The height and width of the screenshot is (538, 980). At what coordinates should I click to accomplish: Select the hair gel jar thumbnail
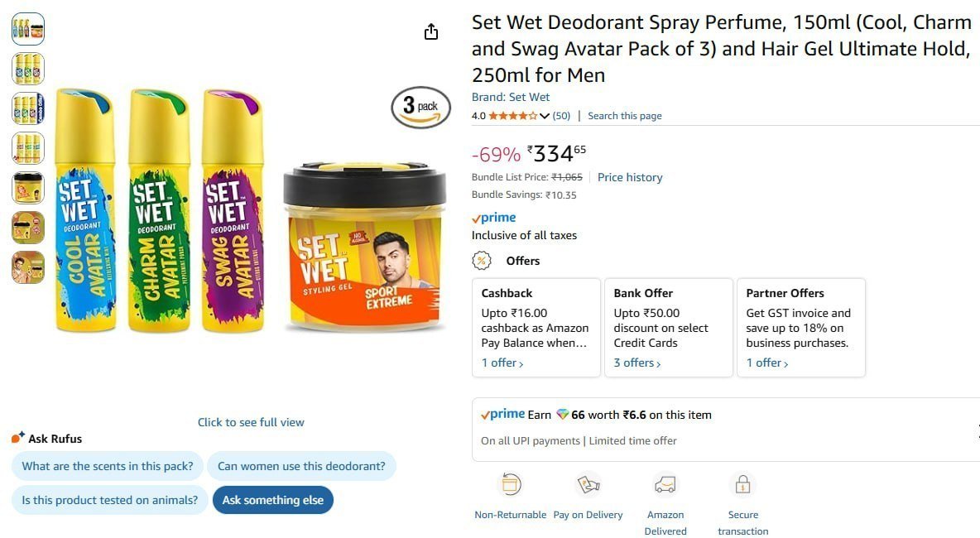[28, 188]
